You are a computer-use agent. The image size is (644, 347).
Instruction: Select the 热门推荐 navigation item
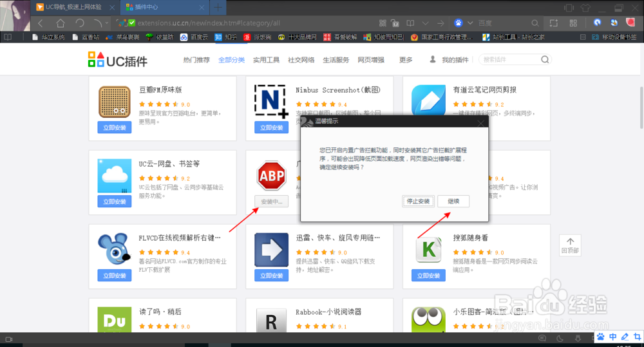pos(196,60)
